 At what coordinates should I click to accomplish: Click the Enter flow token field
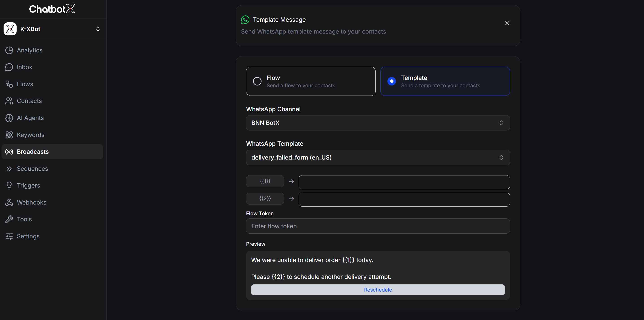(378, 226)
